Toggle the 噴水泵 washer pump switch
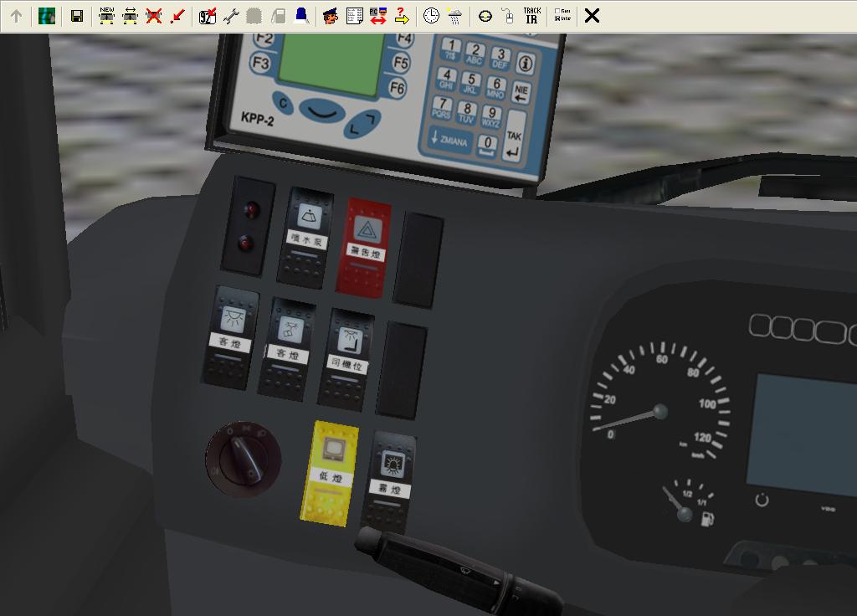This screenshot has height=616, width=857. [305, 238]
